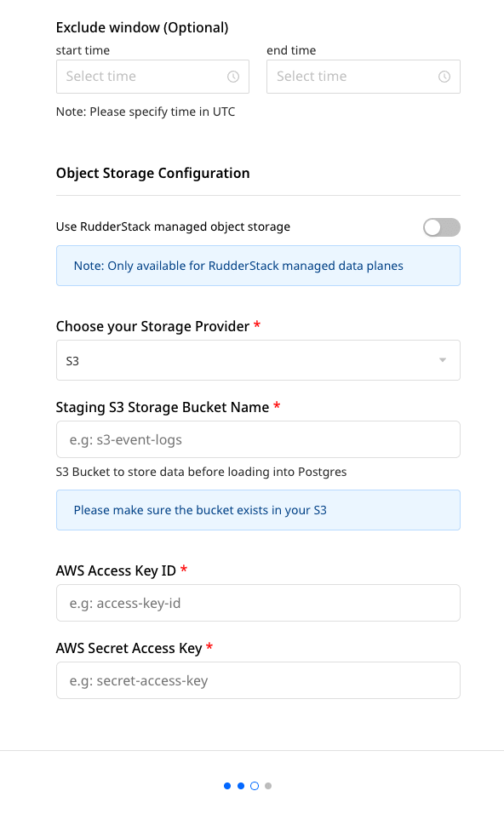Click the red asterisk beside AWS Access Key ID
504x814 pixels.
tap(184, 570)
